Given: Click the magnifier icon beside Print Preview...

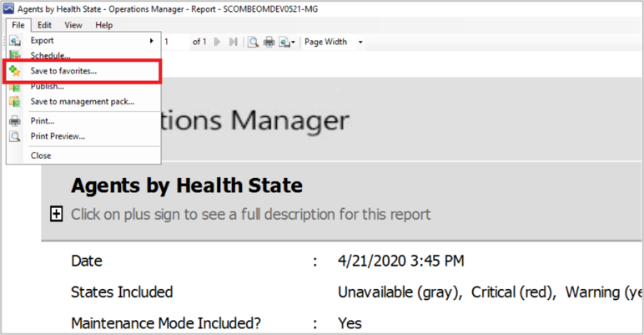Looking at the screenshot, I should 15,136.
